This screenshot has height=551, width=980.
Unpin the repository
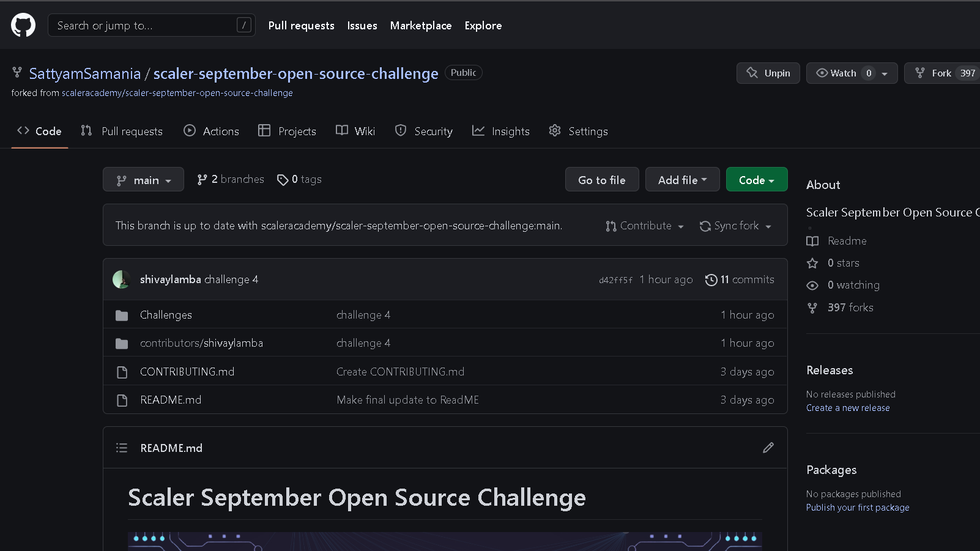click(x=768, y=73)
